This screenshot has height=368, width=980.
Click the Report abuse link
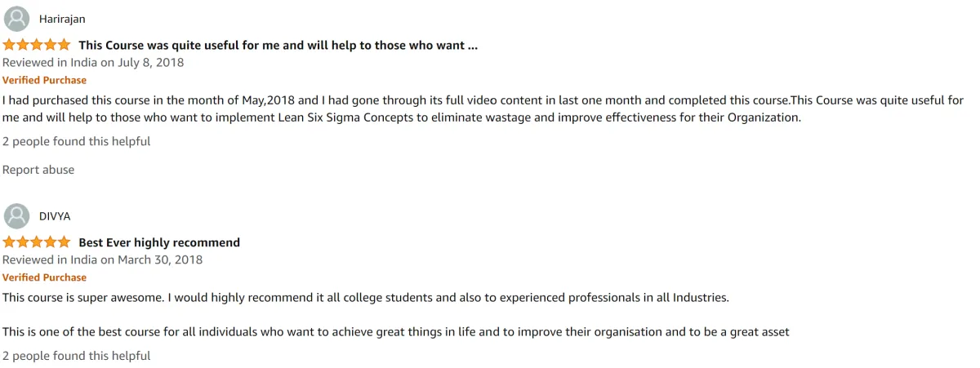(x=38, y=170)
